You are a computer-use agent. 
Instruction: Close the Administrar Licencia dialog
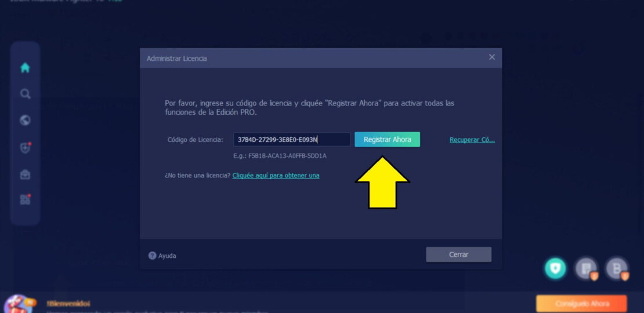point(491,57)
